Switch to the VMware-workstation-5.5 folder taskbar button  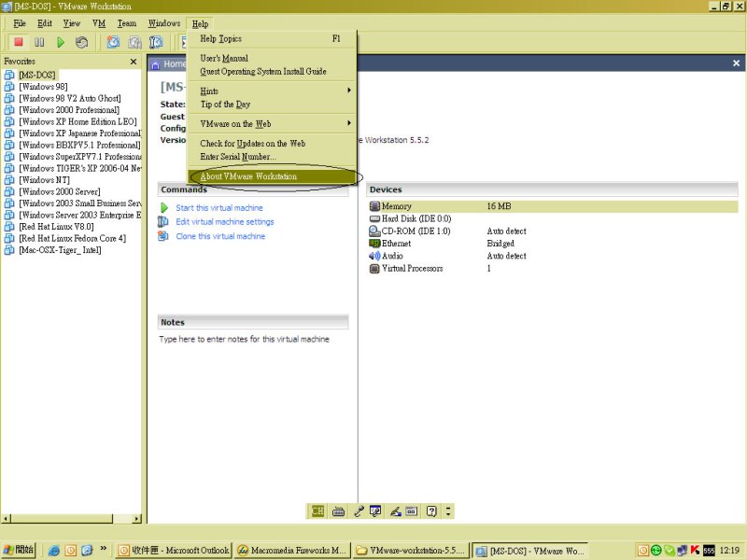click(x=411, y=551)
